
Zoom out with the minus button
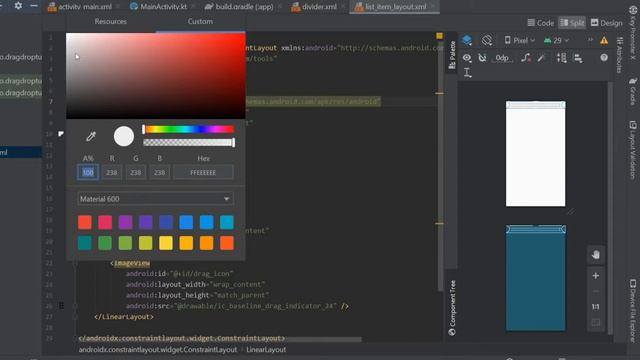(x=596, y=291)
